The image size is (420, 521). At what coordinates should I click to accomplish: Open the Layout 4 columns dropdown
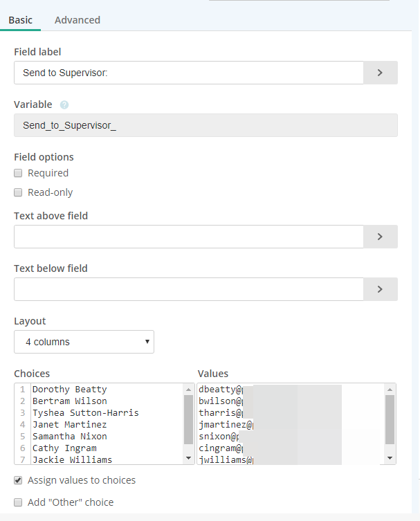pyautogui.click(x=84, y=342)
